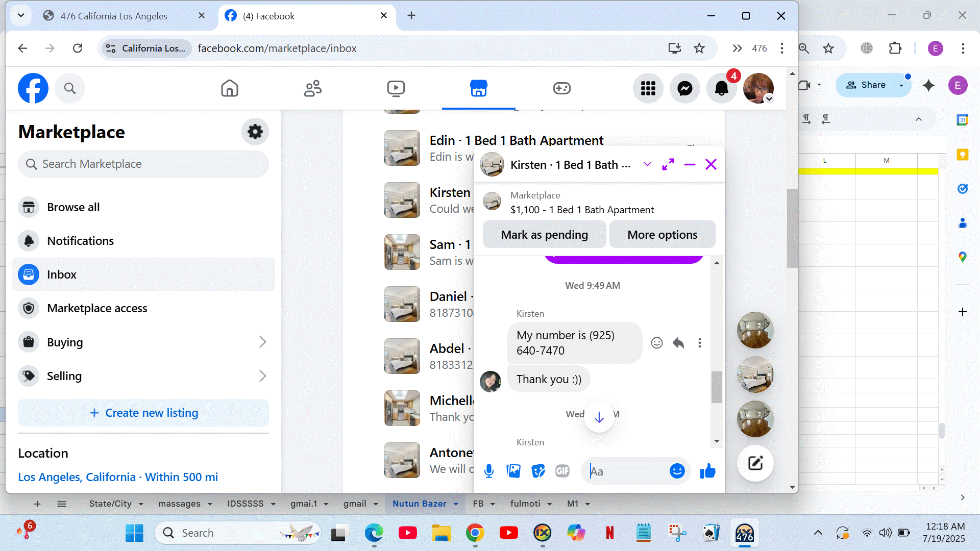Expand the Buying section
980x551 pixels.
(x=262, y=342)
